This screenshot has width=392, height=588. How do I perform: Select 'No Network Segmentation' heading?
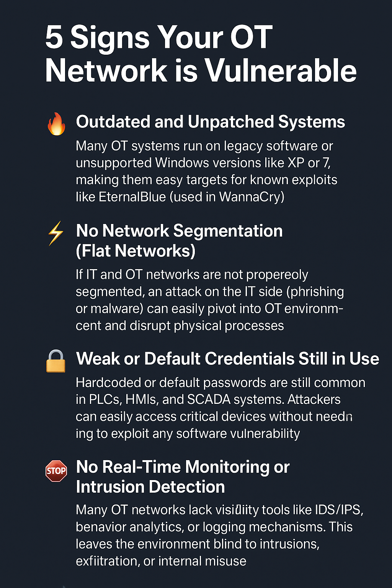[179, 231]
